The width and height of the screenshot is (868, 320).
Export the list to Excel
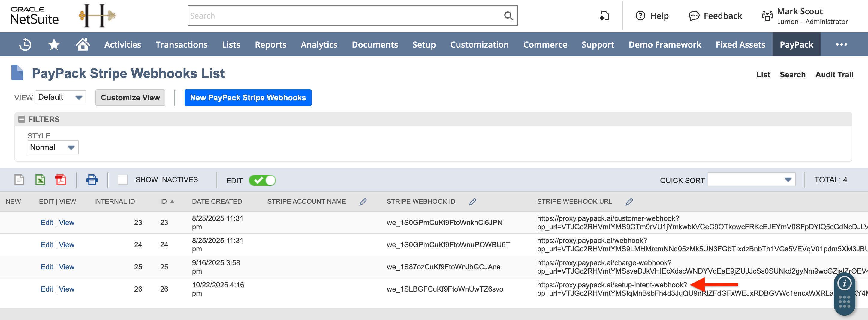coord(40,180)
